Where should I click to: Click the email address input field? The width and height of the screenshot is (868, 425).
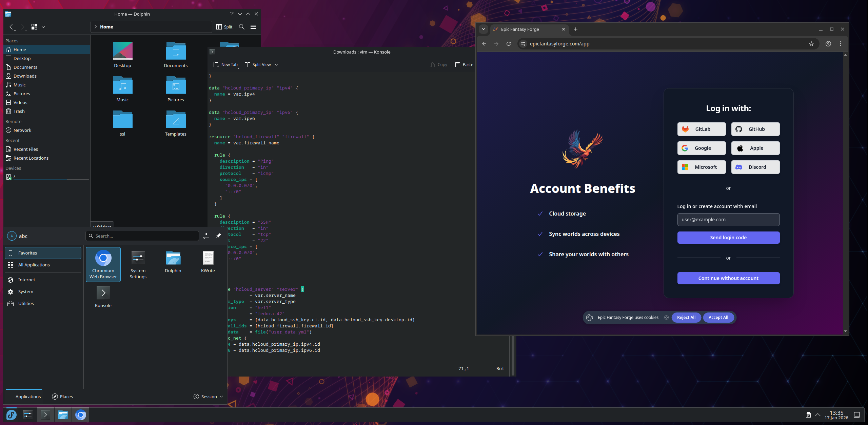click(728, 220)
